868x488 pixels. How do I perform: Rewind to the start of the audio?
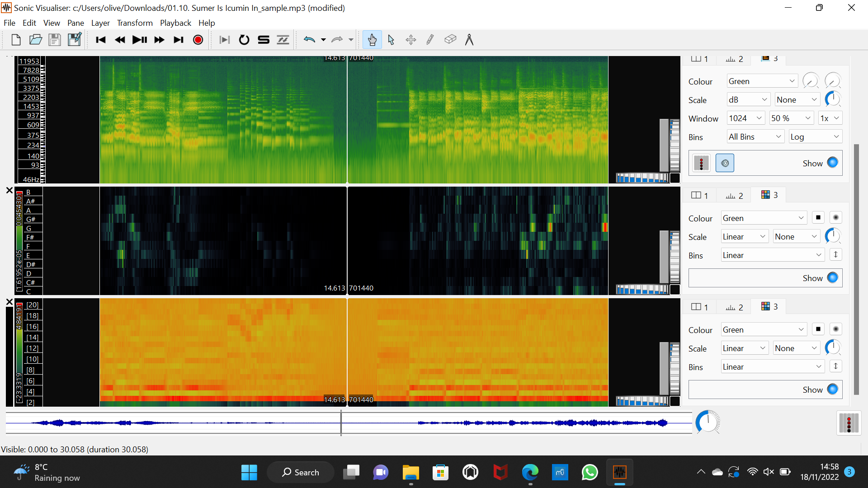point(101,40)
